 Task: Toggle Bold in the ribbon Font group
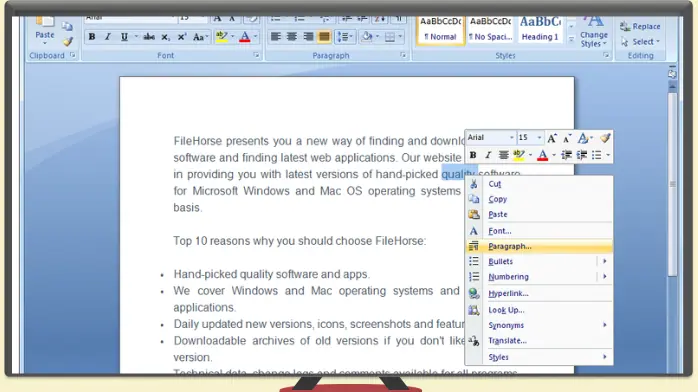click(92, 37)
